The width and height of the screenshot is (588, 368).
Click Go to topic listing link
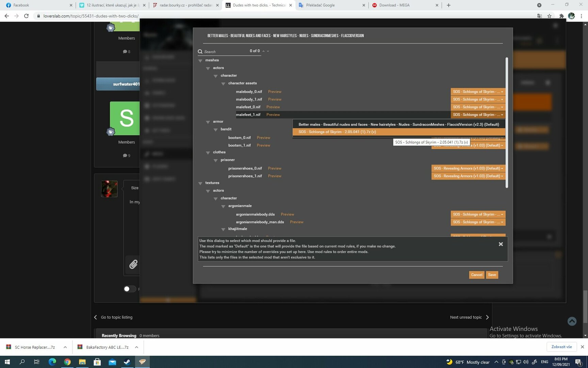point(113,317)
